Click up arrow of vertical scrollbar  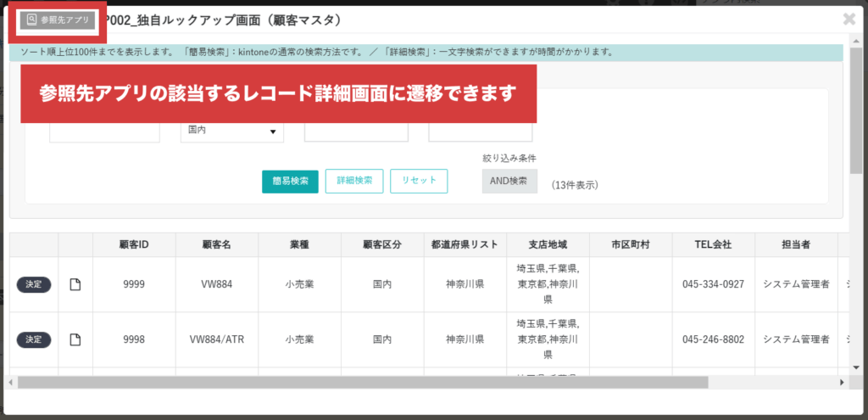tap(856, 52)
